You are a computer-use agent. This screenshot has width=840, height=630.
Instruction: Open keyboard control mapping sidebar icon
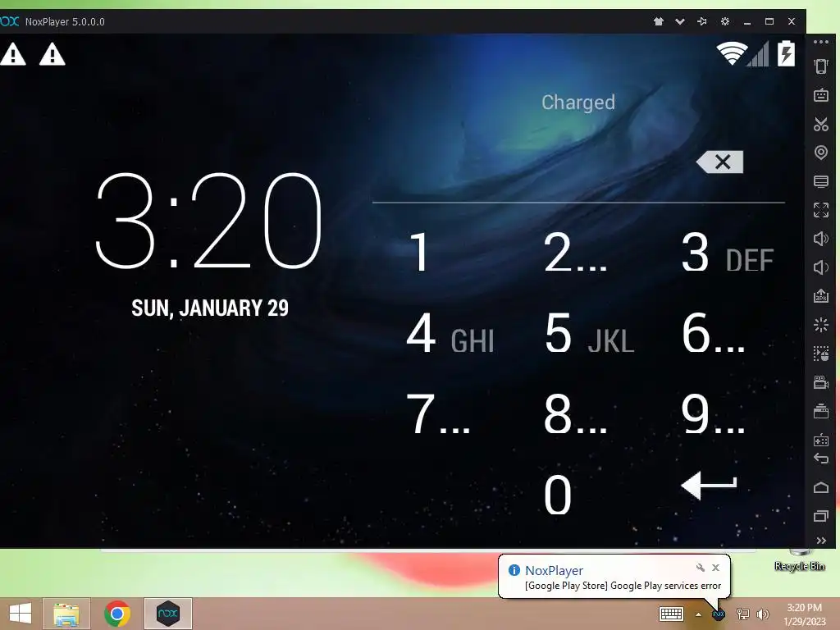point(820,95)
